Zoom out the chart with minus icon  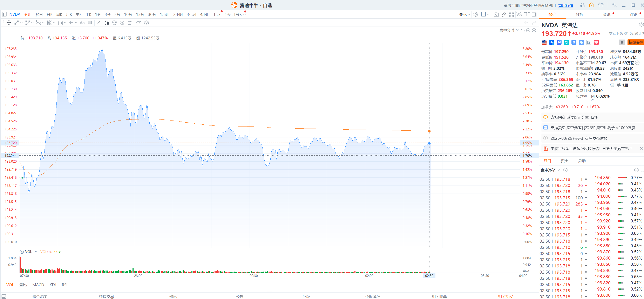pos(528,30)
